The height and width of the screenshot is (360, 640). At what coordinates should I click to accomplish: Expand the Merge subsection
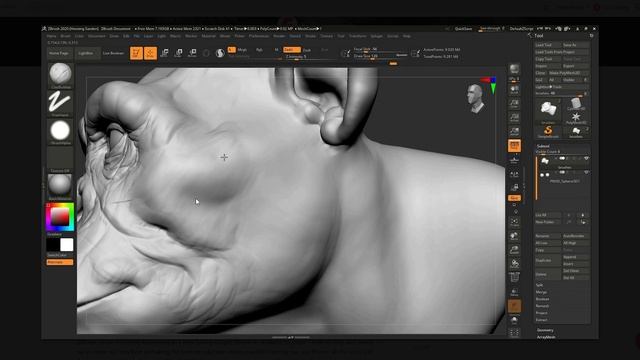click(541, 292)
